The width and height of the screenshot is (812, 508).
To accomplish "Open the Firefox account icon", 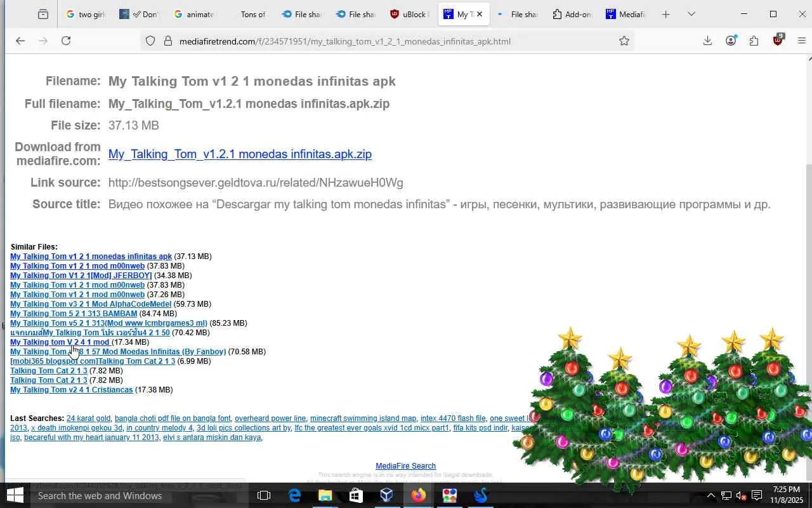I will click(731, 41).
